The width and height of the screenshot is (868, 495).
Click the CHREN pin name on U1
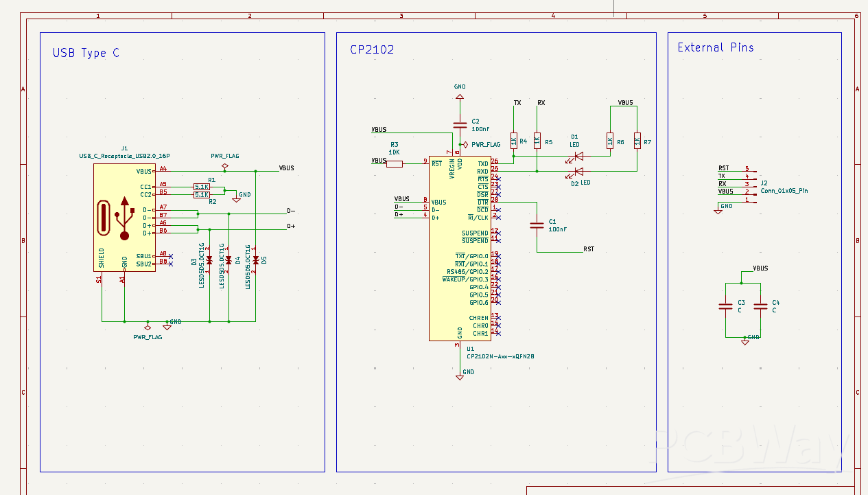[x=479, y=318]
